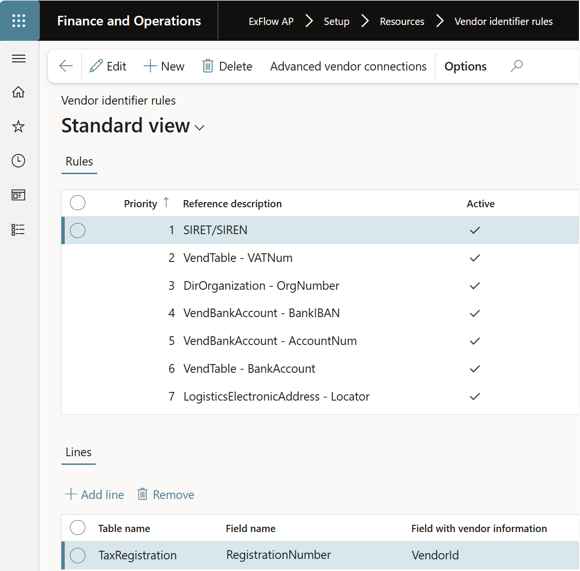Select the SIRET/SIREN rule text

click(215, 230)
